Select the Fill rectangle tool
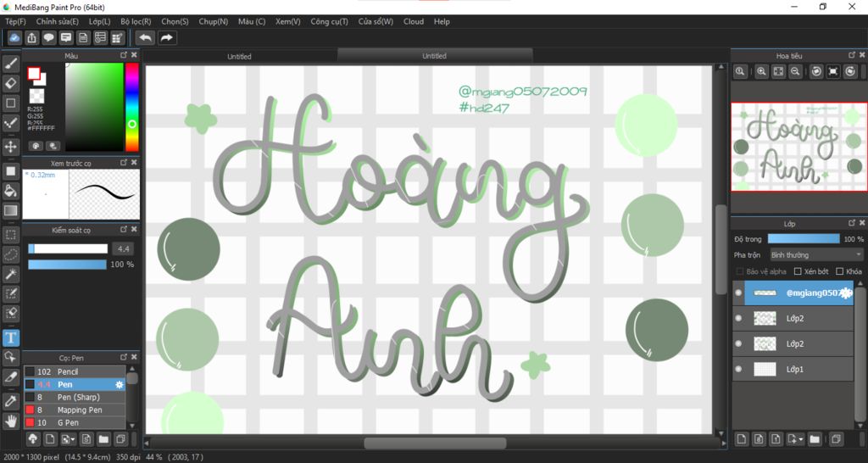868x463 pixels. coord(10,171)
